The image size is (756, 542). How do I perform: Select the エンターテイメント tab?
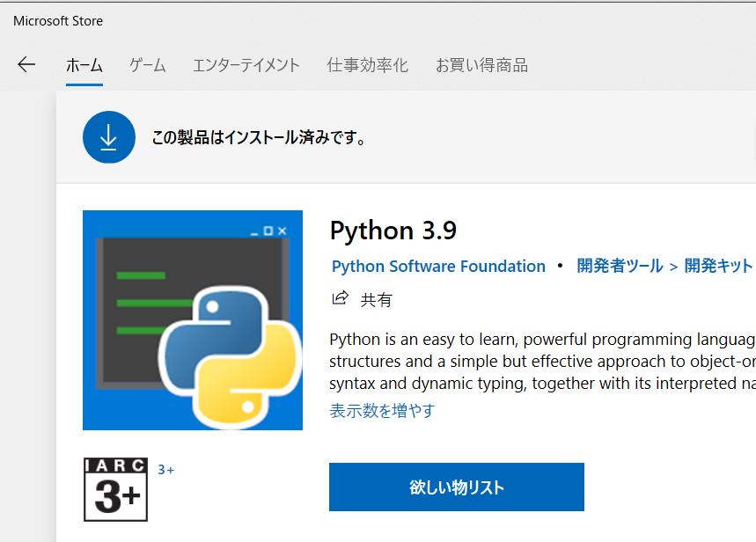tap(246, 65)
